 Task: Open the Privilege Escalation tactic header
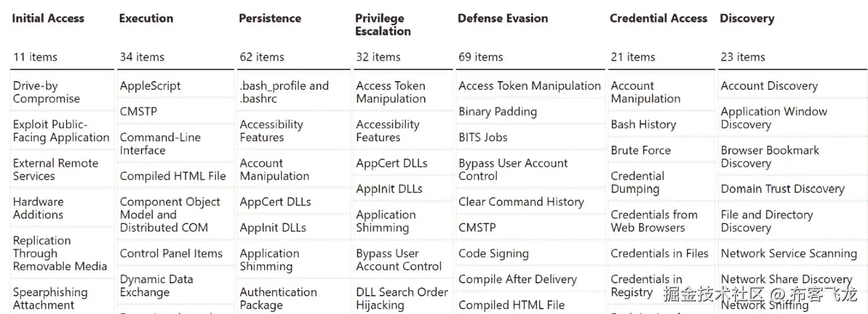point(383,25)
